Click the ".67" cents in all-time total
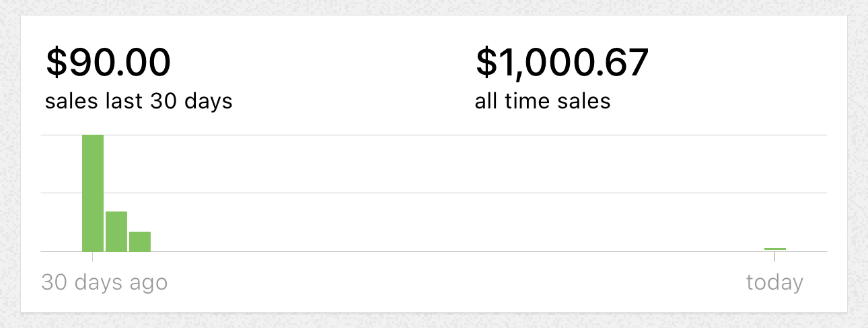The width and height of the screenshot is (868, 328). [x=626, y=63]
